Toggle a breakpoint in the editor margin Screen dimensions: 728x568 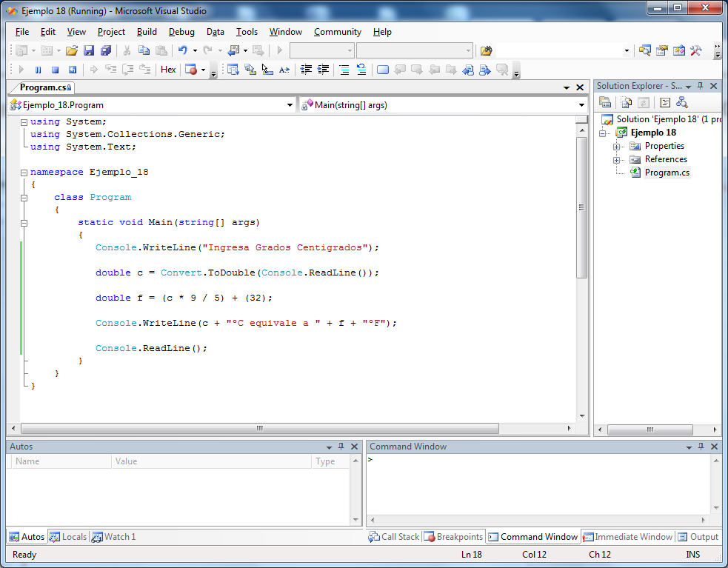[15, 247]
